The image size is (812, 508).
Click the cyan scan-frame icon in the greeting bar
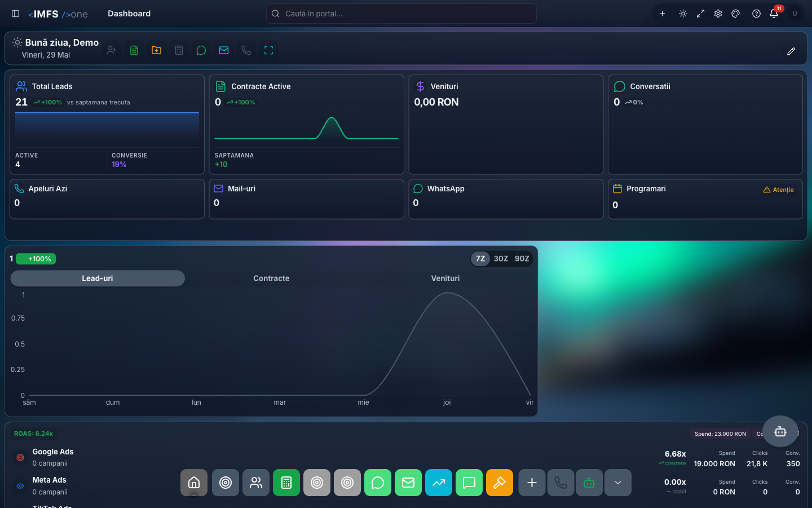pyautogui.click(x=268, y=50)
